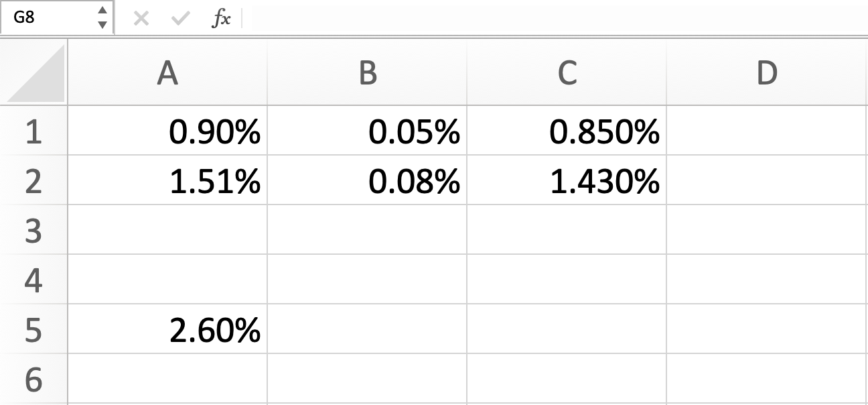Click the X cancel entry icon
Screen dimensions: 868x405
141,19
